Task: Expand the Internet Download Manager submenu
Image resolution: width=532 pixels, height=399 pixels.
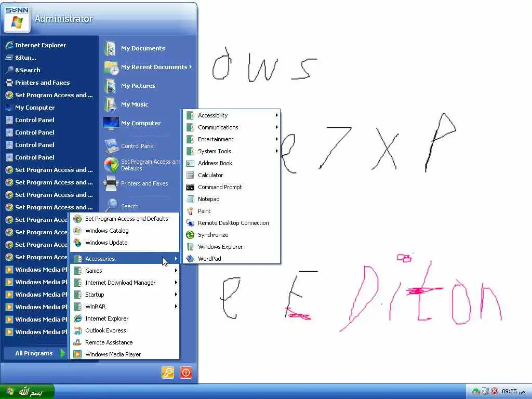Action: [125, 283]
